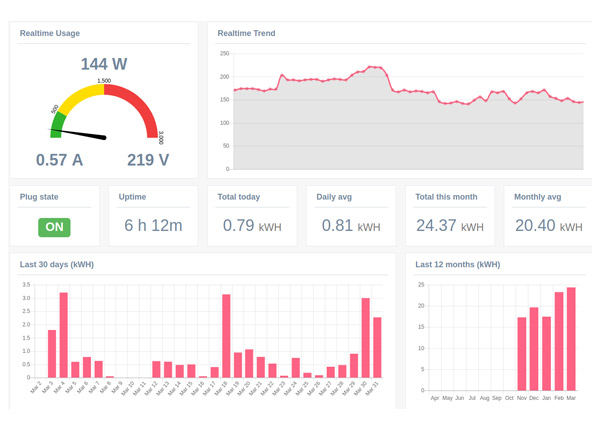Viewport: 600px width, 431px height.
Task: Click the Mar 4 bar in 30-day chart
Action: point(64,335)
